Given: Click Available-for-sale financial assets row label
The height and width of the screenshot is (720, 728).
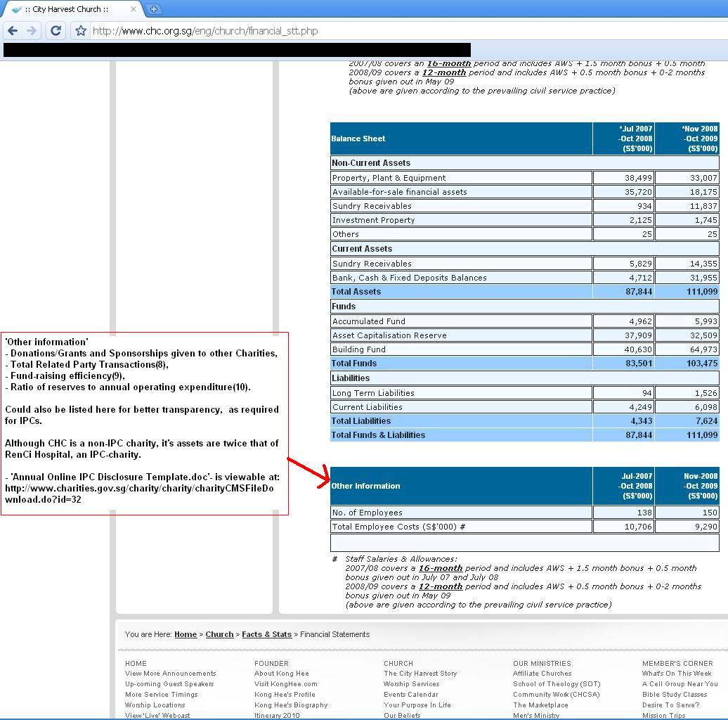Looking at the screenshot, I should pos(399,192).
